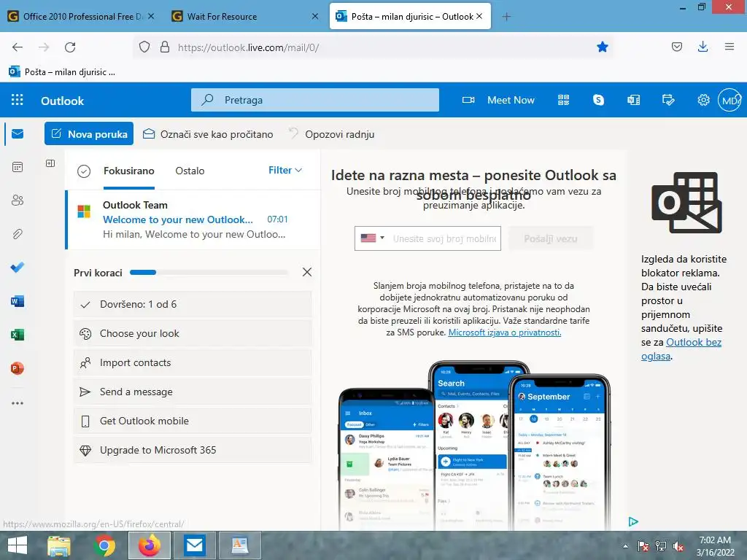This screenshot has height=560, width=747.
Task: Open the Firefox Downloads arrow icon
Action: [703, 47]
